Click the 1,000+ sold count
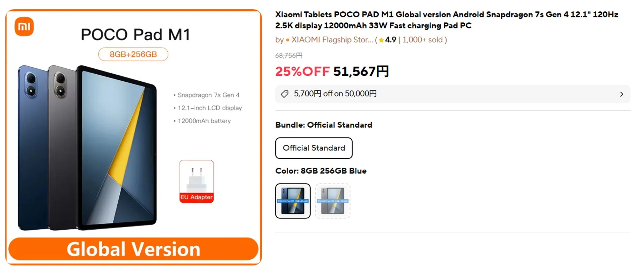This screenshot has width=644, height=266. [423, 40]
